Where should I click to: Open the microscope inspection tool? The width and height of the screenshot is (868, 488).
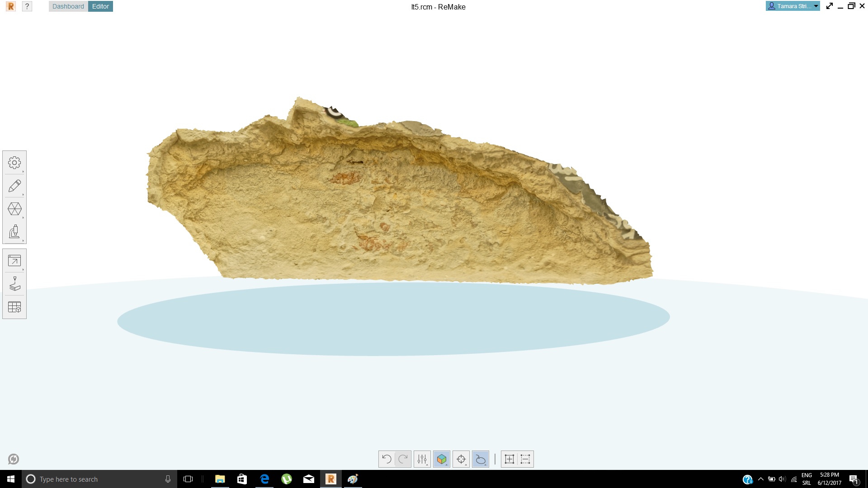pos(14,232)
